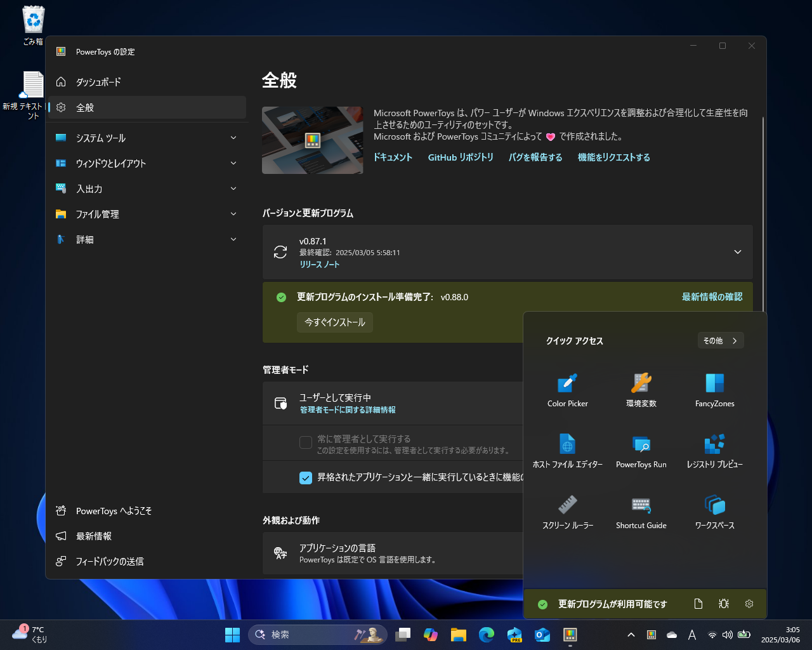
Task: Launch レジストリ プレビュー from quick access
Action: [714, 450]
